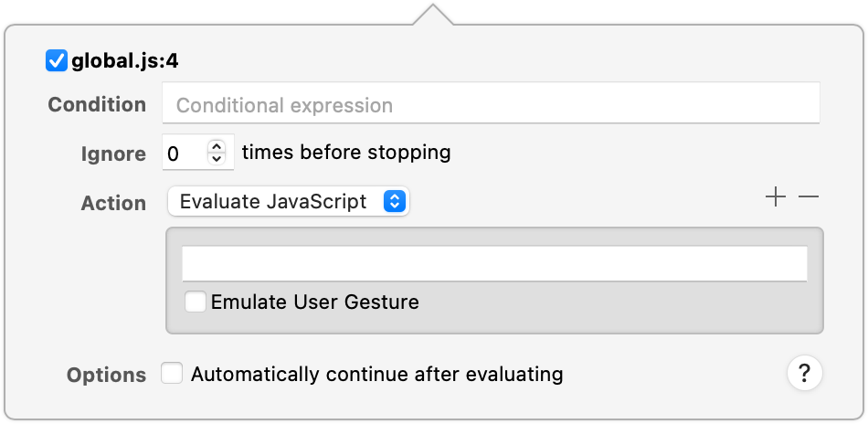Focus the Conditional expression input field
This screenshot has width=868, height=424.
pyautogui.click(x=491, y=105)
